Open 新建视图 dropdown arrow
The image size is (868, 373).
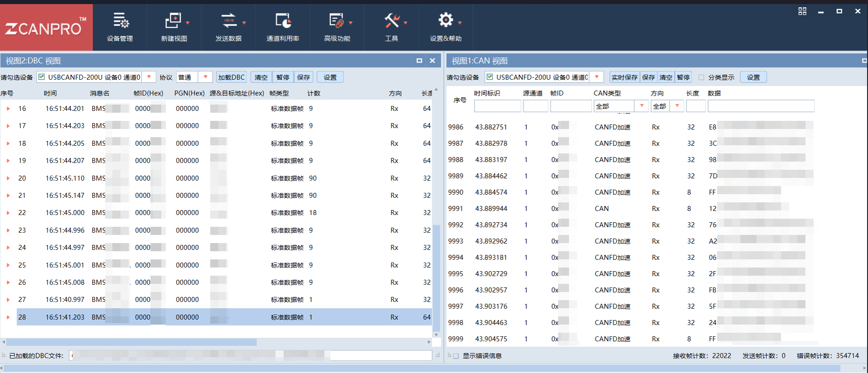tap(188, 22)
